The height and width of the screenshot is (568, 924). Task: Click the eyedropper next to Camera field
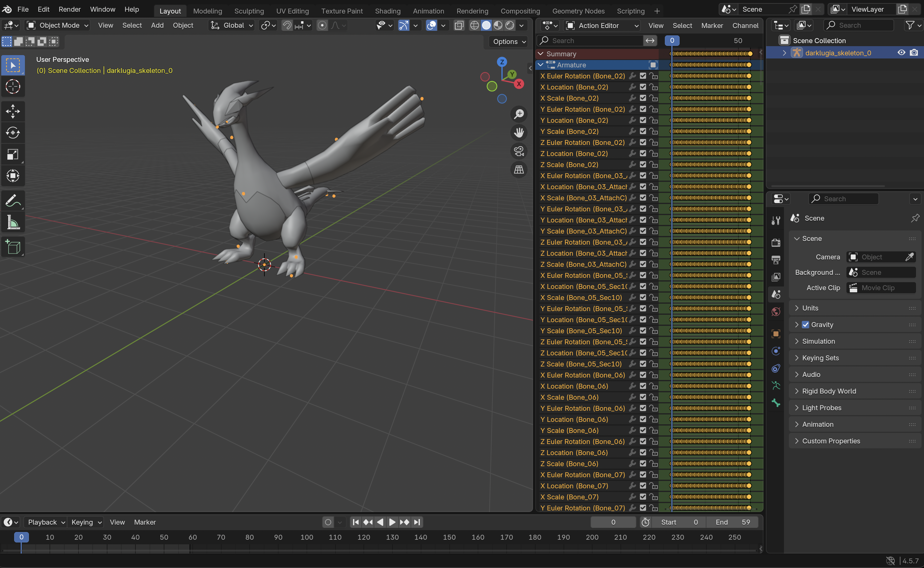[x=910, y=257]
